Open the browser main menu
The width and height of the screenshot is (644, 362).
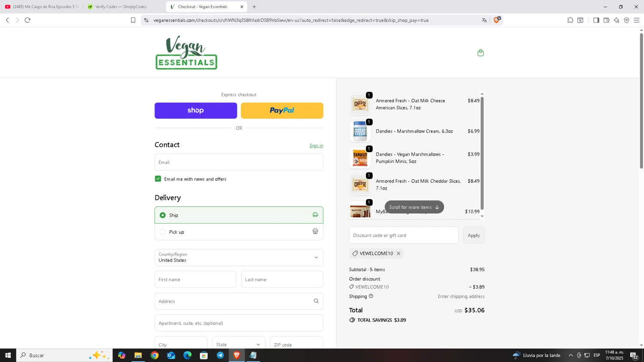tap(637, 20)
